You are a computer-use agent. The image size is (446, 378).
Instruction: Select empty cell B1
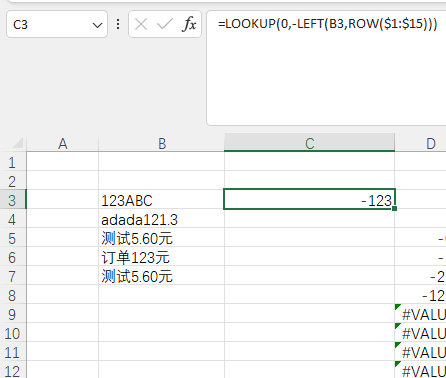pos(162,162)
